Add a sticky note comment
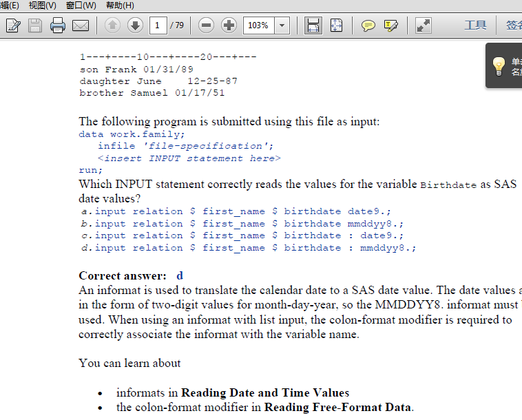The width and height of the screenshot is (522, 420). coord(368,25)
